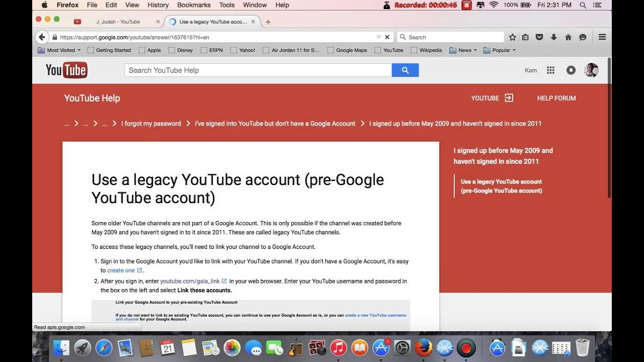Image resolution: width=644 pixels, height=362 pixels.
Task: Open the History menu
Action: (158, 5)
